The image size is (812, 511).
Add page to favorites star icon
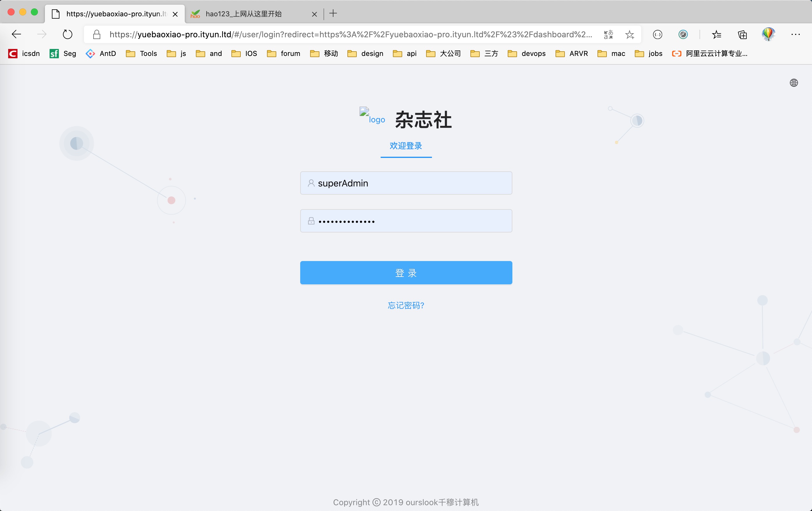coord(629,34)
